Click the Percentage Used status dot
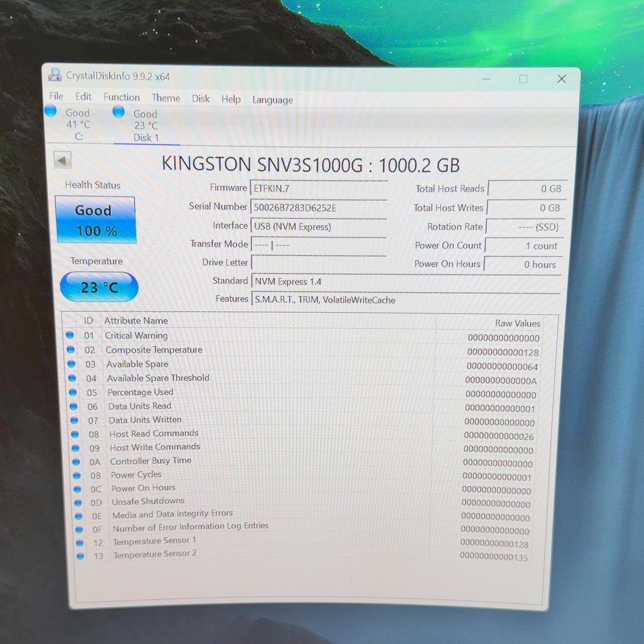The height and width of the screenshot is (644, 644). click(73, 392)
